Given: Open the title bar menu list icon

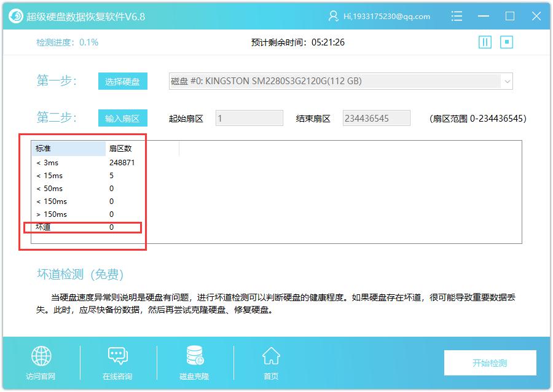Looking at the screenshot, I should pyautogui.click(x=457, y=17).
